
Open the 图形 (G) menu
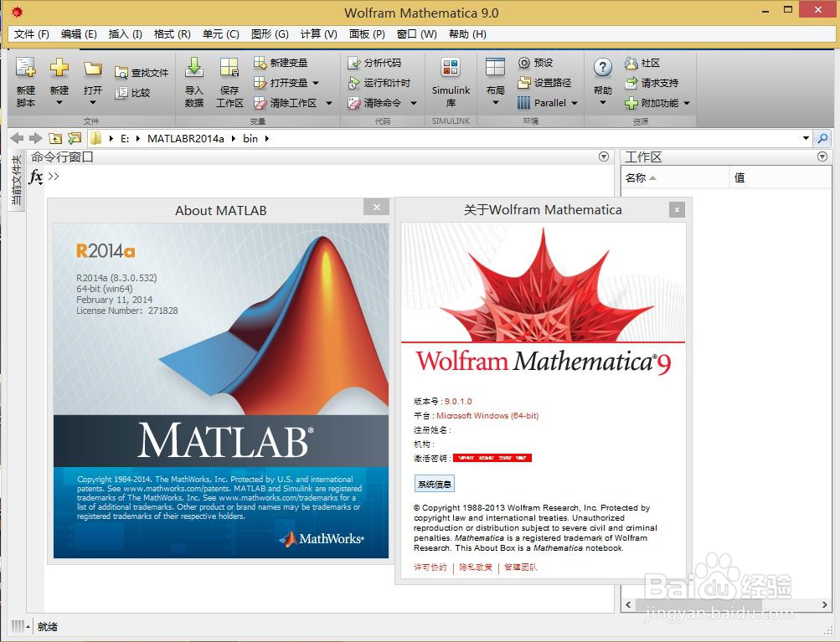point(270,34)
